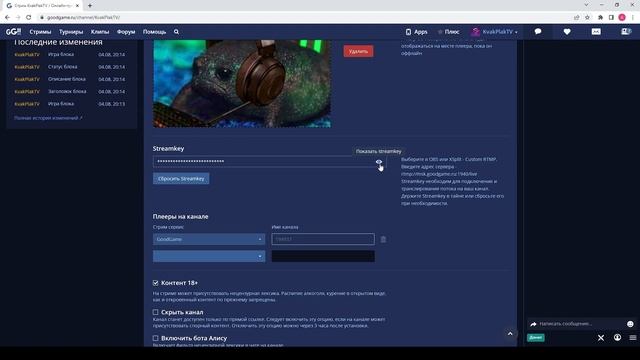The width and height of the screenshot is (640, 360).
Task: Open the empty second stream service dropdown
Action: click(209, 256)
